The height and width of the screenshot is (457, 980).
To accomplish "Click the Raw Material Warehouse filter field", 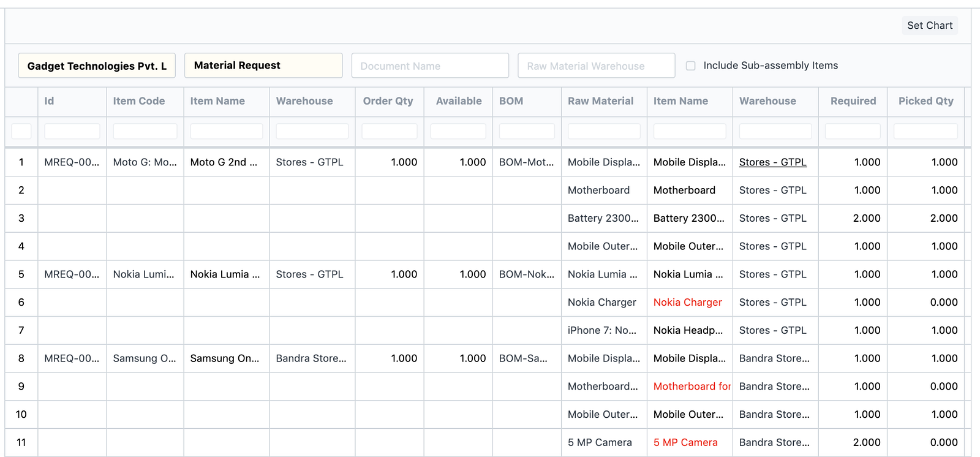I will click(597, 66).
